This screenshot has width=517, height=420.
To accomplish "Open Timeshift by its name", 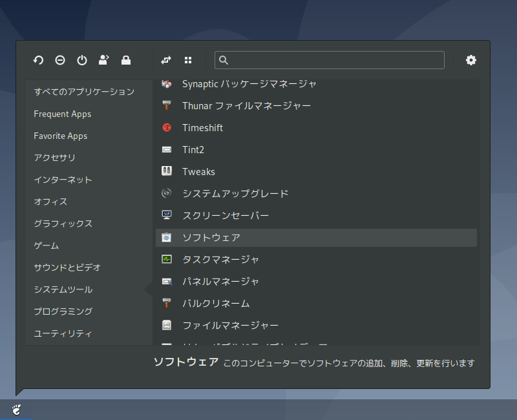I will tap(202, 127).
